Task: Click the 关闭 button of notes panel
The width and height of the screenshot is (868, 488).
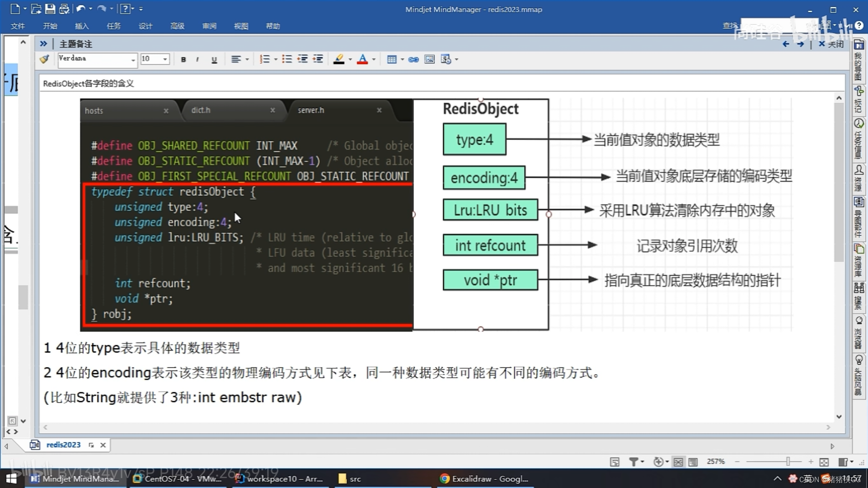Action: [x=831, y=44]
